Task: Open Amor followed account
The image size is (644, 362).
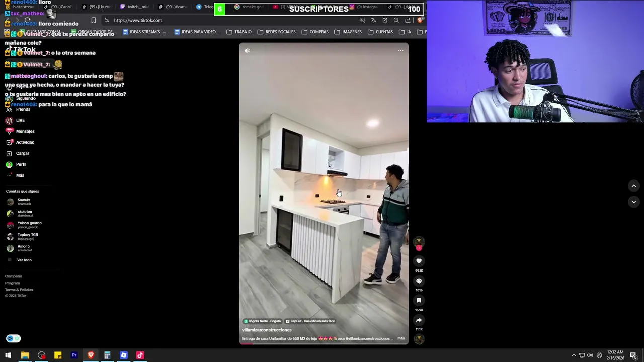Action: coord(19,248)
